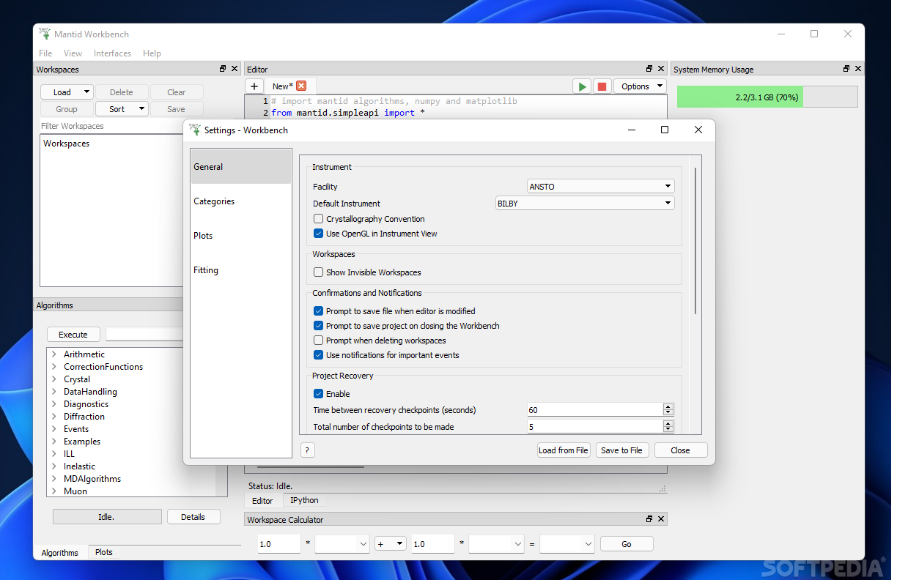Select the Fitting settings section

(240, 270)
